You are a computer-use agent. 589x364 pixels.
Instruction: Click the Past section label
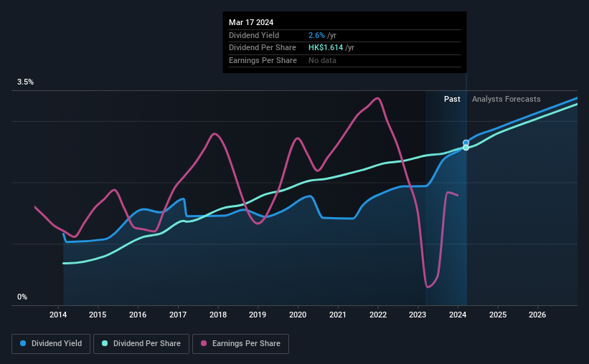tap(452, 99)
